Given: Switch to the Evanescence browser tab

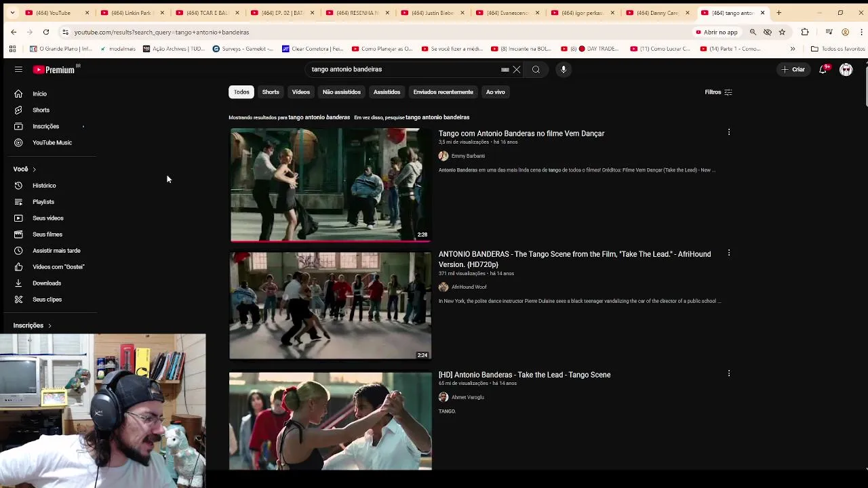Looking at the screenshot, I should [507, 12].
